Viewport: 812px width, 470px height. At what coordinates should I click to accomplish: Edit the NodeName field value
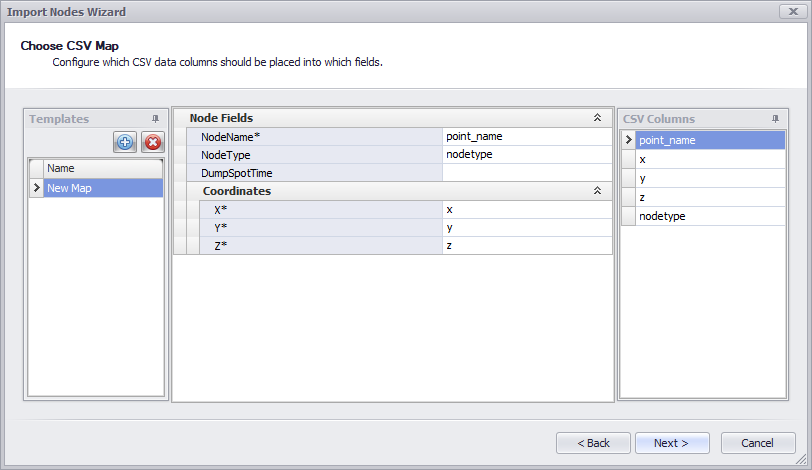click(526, 136)
